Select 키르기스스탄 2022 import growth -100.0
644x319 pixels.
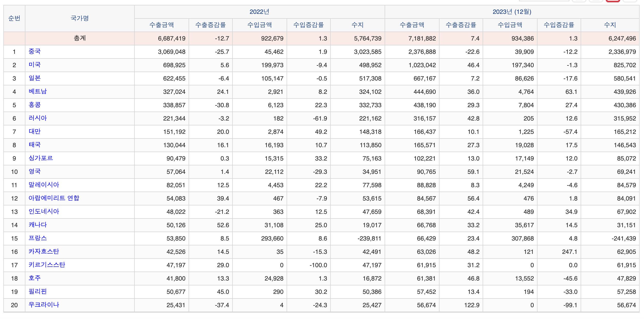pyautogui.click(x=318, y=265)
